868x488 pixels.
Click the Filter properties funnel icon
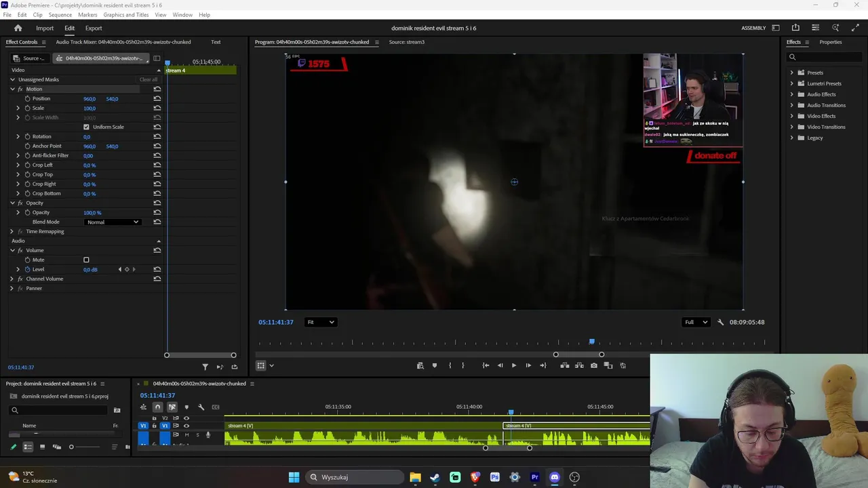(205, 367)
